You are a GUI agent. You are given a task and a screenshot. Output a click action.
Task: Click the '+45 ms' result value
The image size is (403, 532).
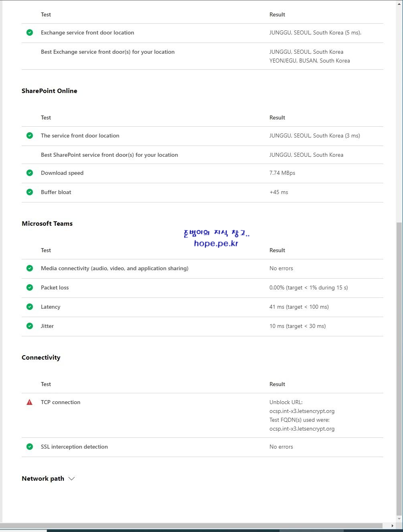click(279, 192)
